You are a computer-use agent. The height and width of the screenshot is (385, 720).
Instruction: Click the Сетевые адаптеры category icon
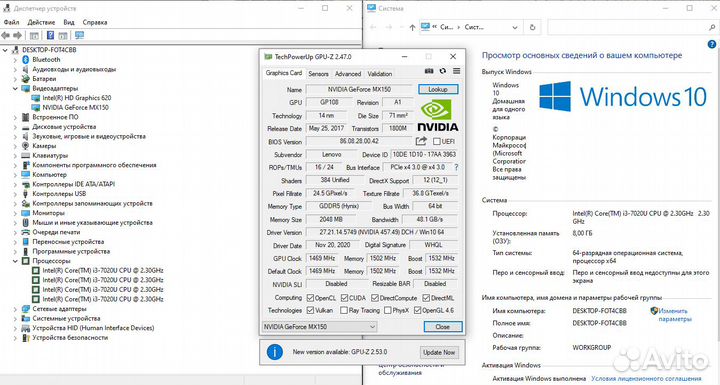point(26,309)
